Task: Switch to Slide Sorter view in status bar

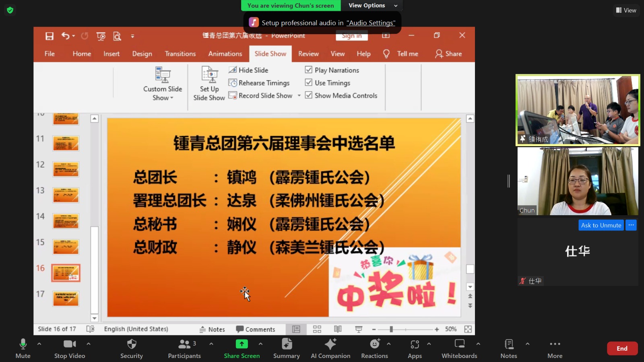Action: pyautogui.click(x=317, y=329)
